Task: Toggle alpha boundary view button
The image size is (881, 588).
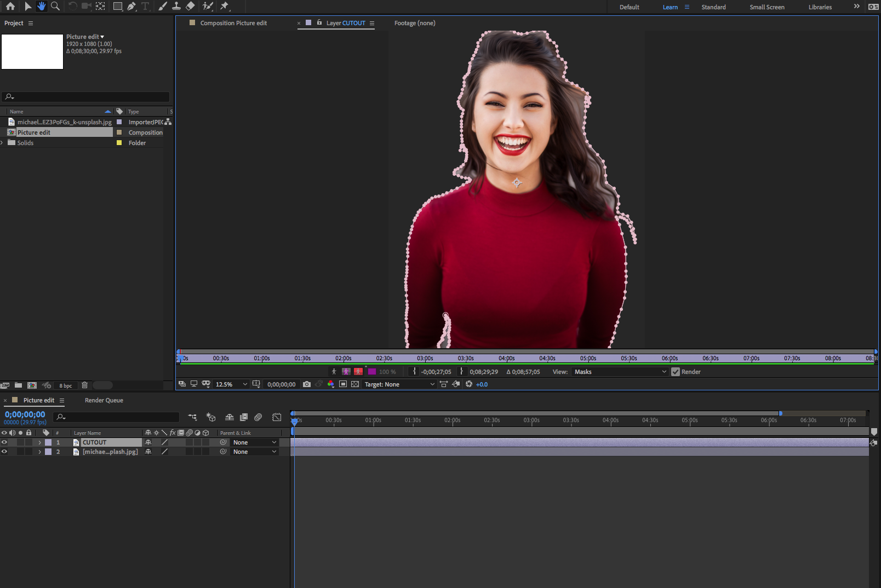Action: (346, 372)
